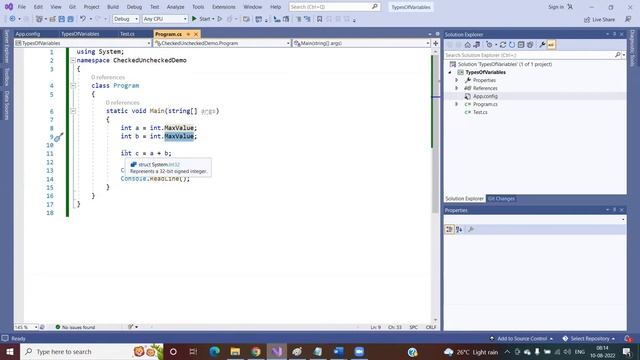Expand References node in Solution Explorer
The width and height of the screenshot is (640, 360).
pos(457,88)
